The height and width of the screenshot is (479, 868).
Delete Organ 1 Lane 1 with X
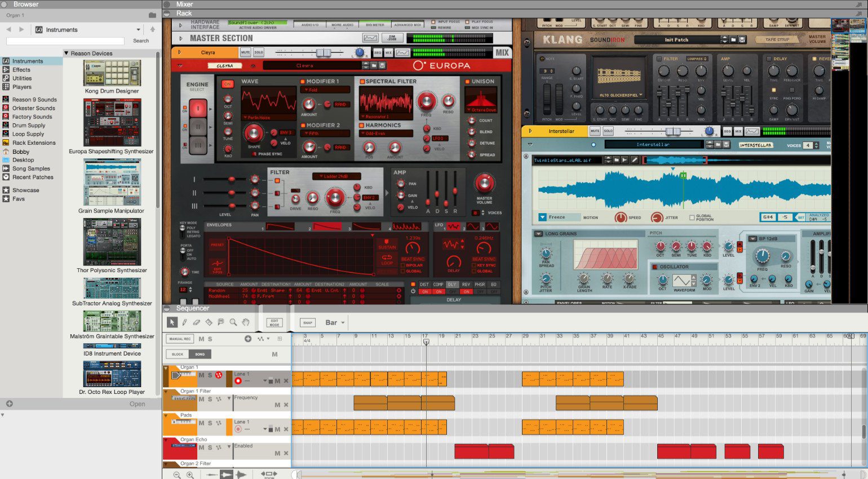coord(286,381)
